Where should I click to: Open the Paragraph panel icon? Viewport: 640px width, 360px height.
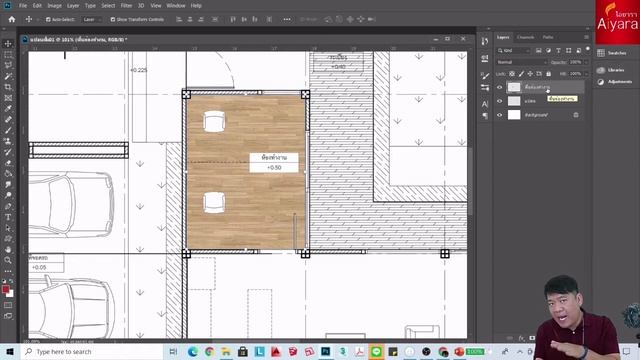[x=485, y=116]
